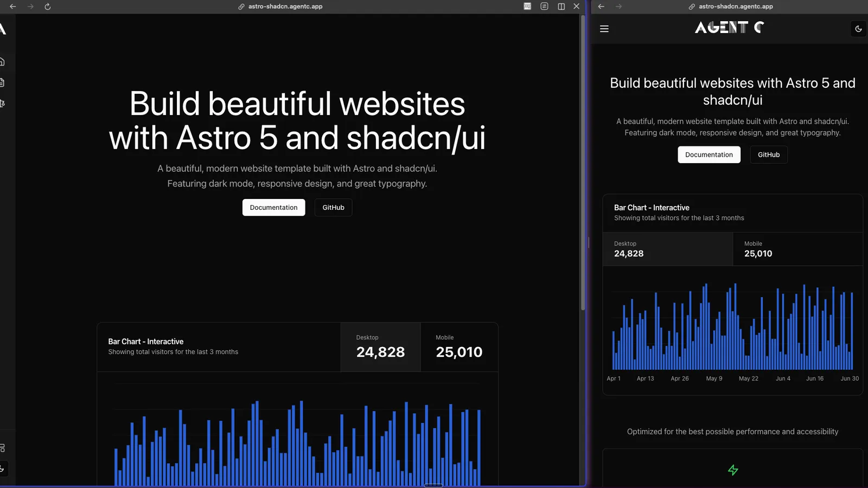The height and width of the screenshot is (488, 868).
Task: Click 'Optimized for the best possible performance' text
Action: point(732,432)
